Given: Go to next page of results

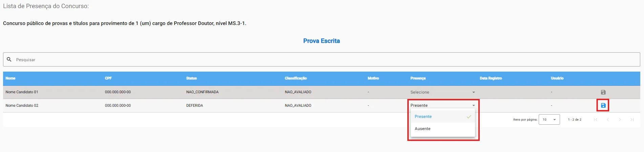Looking at the screenshot, I should [620, 120].
